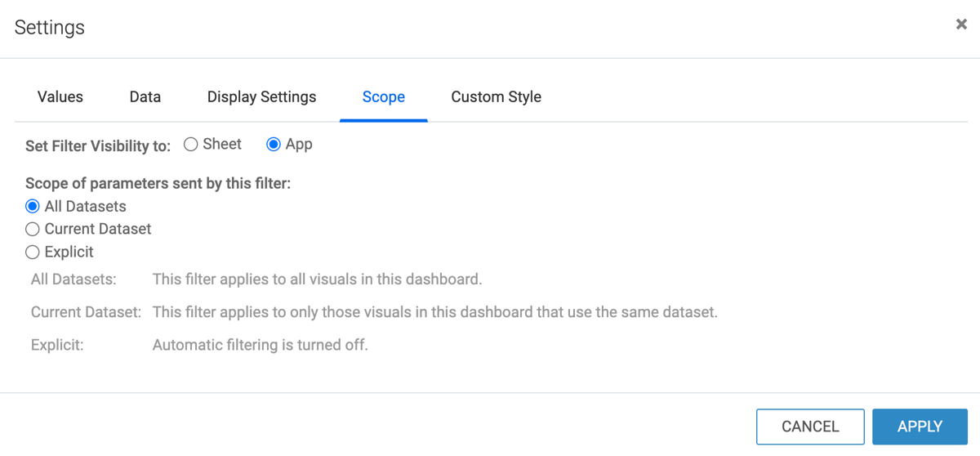Pick the Explicit scope radio button
Screen dimensions: 980x456
click(x=33, y=253)
